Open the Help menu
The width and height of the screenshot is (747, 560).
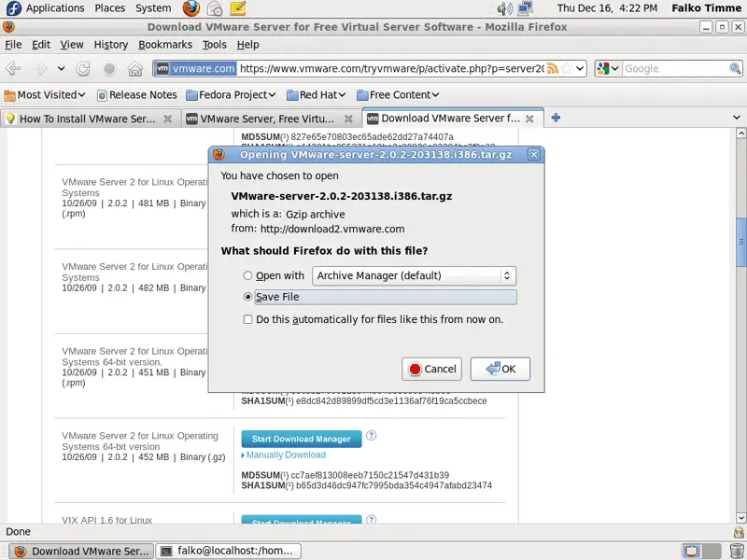pyautogui.click(x=248, y=45)
